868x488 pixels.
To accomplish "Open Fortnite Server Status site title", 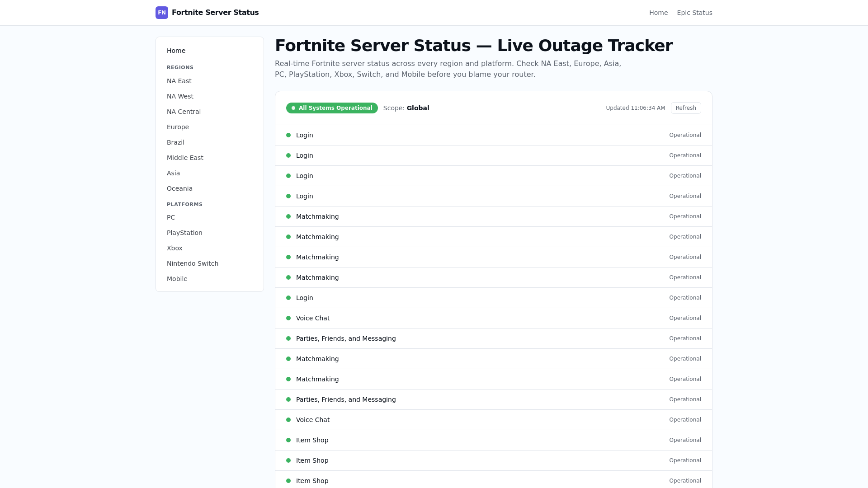I will point(215,13).
